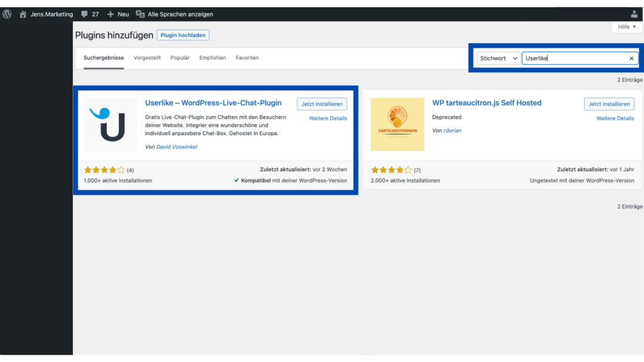Click into the plugin search field containing Userlike

[x=575, y=58]
